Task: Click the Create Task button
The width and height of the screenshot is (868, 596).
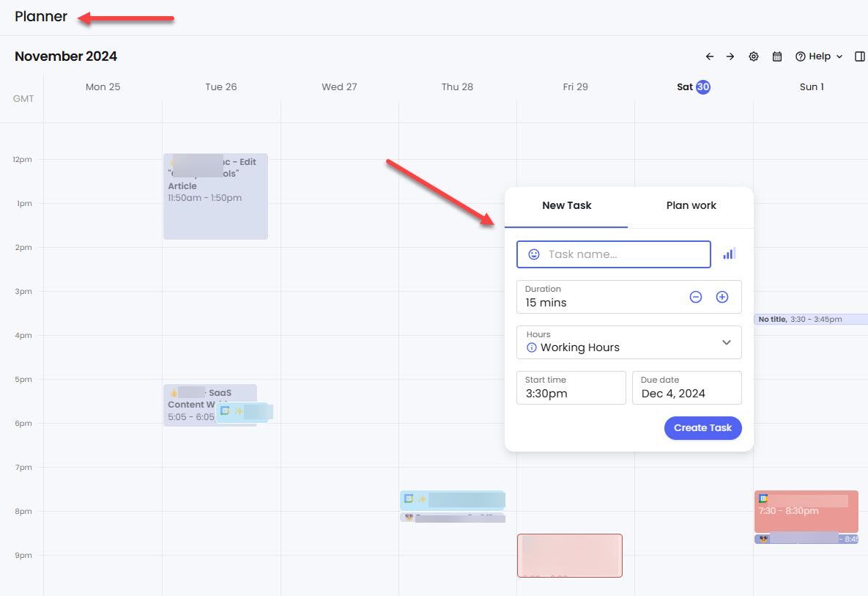Action: click(702, 428)
